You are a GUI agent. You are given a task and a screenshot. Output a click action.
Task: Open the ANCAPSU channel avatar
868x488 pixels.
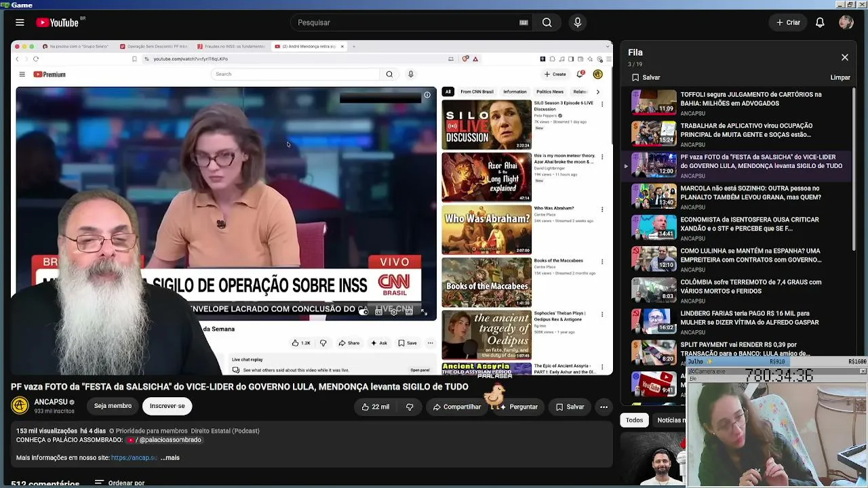(x=20, y=406)
